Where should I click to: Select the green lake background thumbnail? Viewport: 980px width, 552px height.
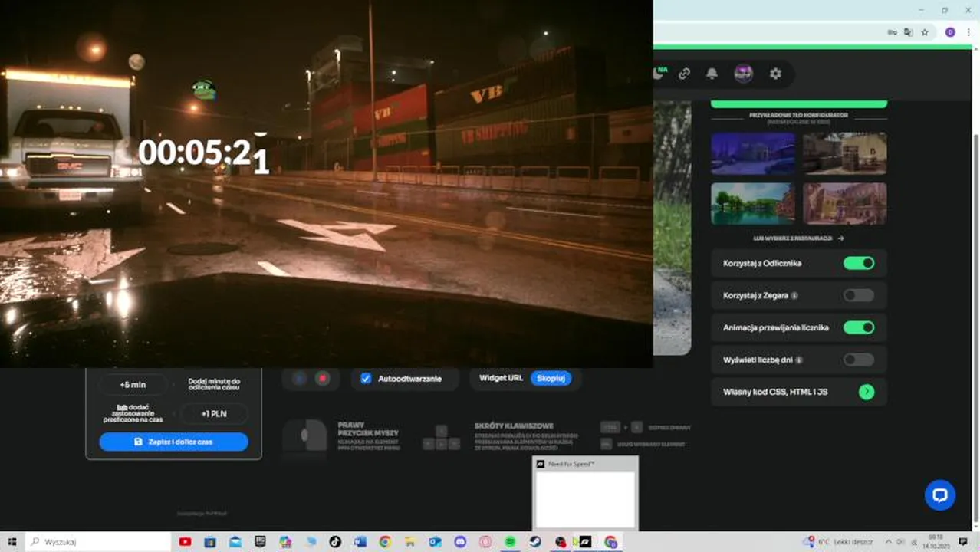coord(753,203)
